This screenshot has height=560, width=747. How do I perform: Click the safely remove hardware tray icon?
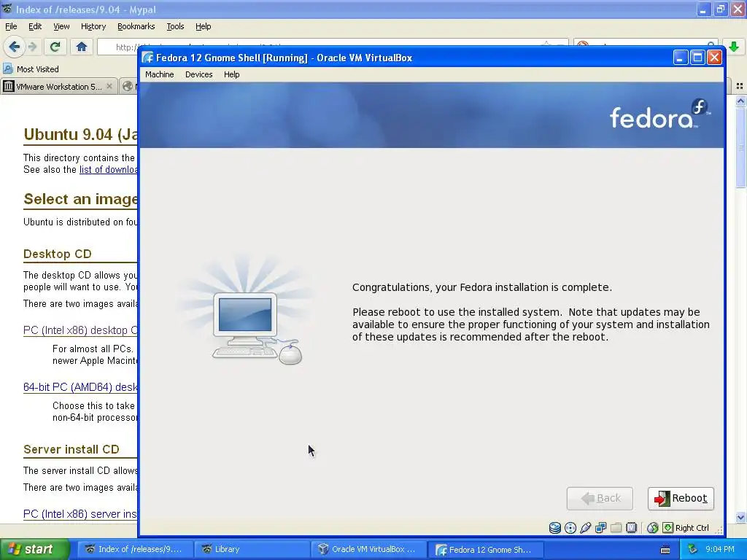click(x=692, y=549)
